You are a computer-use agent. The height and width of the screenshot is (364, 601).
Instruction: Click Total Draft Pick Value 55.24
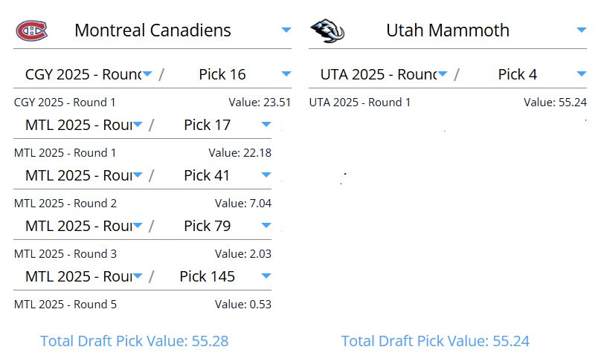tap(435, 341)
